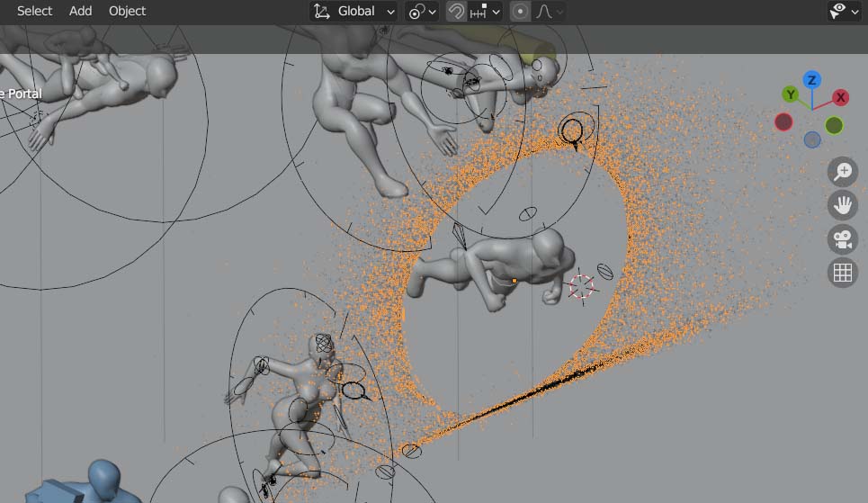Image resolution: width=868 pixels, height=503 pixels.
Task: Click the blue Z axis gizmo ball
Action: click(x=811, y=80)
